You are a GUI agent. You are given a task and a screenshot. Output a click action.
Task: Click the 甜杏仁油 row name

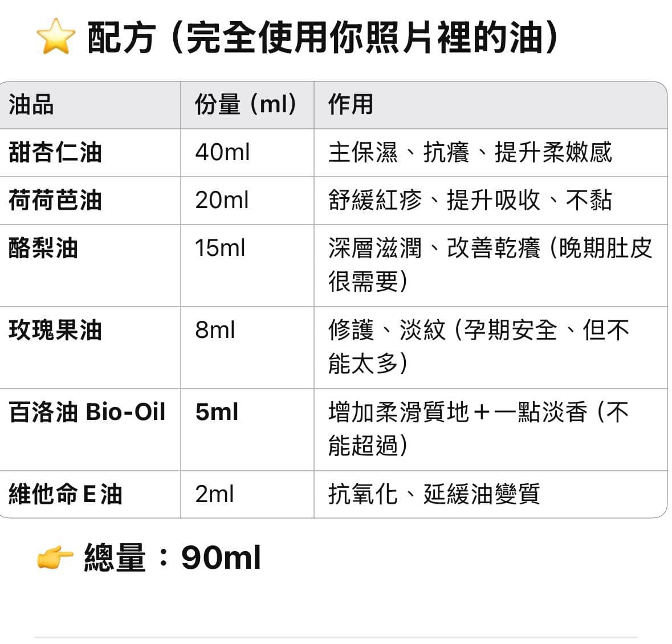click(x=55, y=153)
